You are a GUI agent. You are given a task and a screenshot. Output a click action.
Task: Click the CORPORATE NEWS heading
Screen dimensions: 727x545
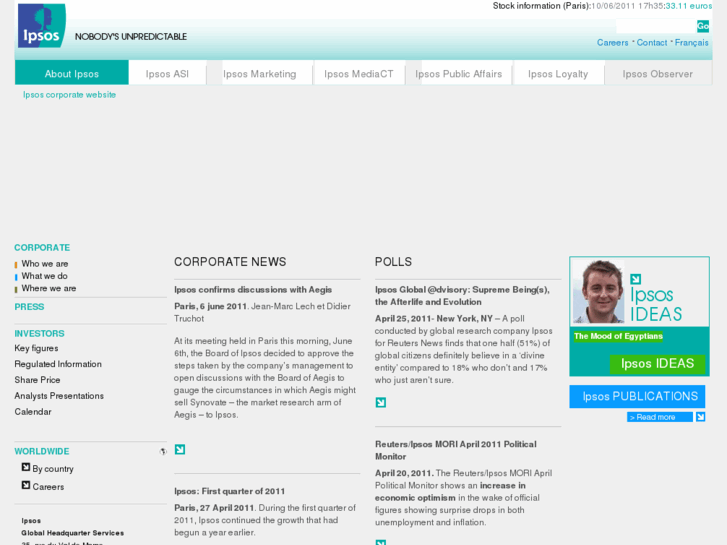[230, 262]
